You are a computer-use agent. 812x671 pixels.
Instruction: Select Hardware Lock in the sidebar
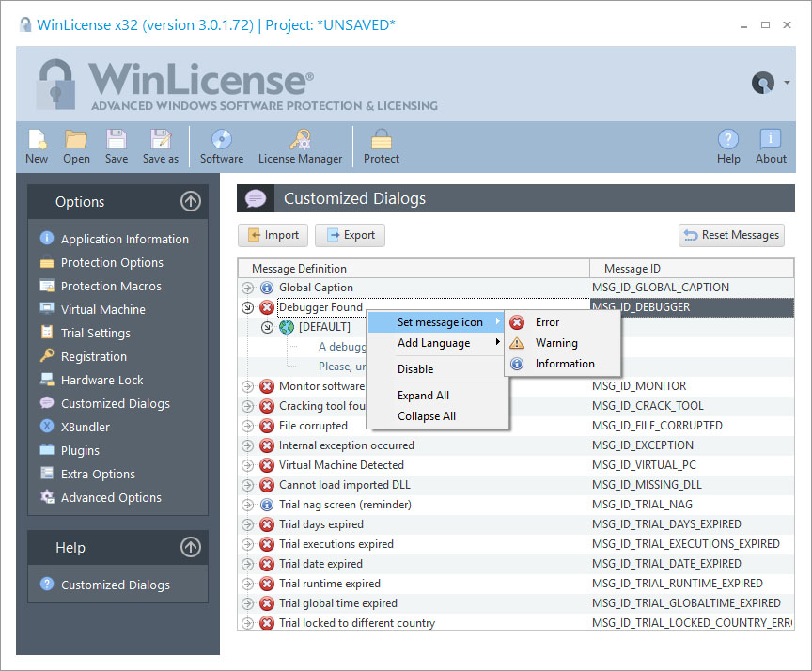(x=102, y=380)
